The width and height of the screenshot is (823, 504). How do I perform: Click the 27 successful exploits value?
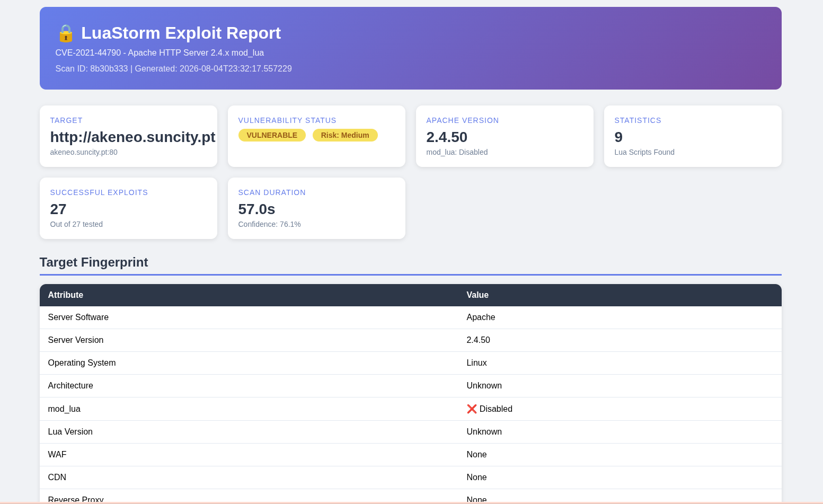(58, 209)
